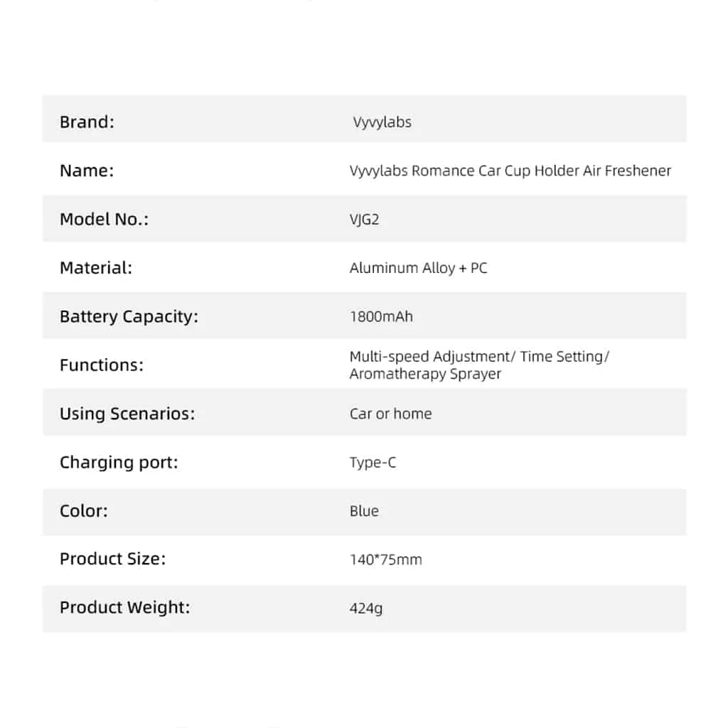Click the Model No. label
Image resolution: width=728 pixels, height=728 pixels.
105,219
